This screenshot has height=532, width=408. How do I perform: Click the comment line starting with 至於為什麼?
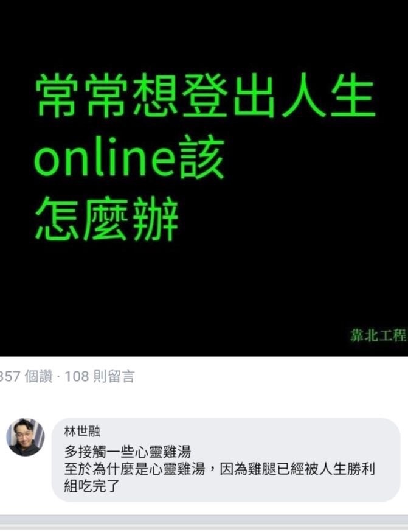pos(220,469)
